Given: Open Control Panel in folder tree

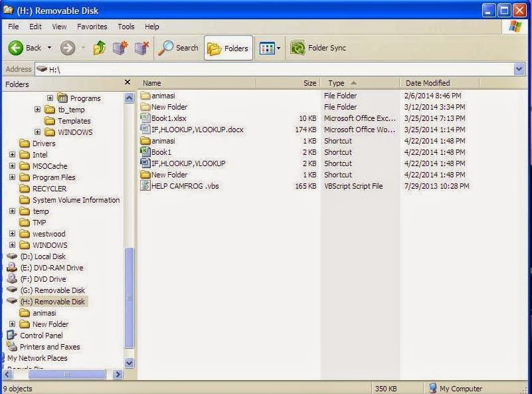Looking at the screenshot, I should 35,336.
